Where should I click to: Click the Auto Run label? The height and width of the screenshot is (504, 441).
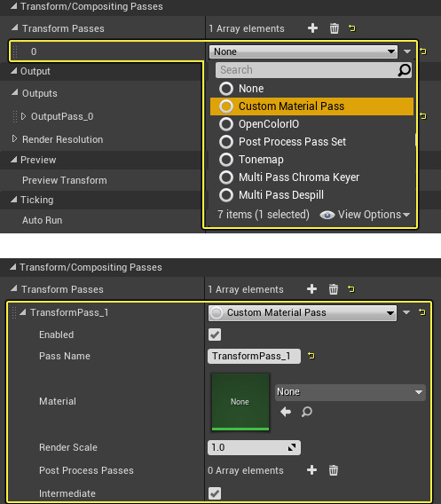(42, 220)
